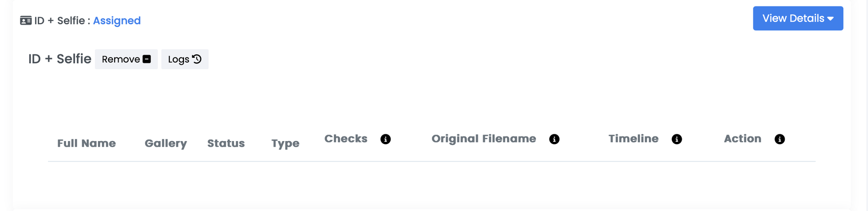Open the View Details dropdown
This screenshot has height=211, width=868.
(798, 18)
